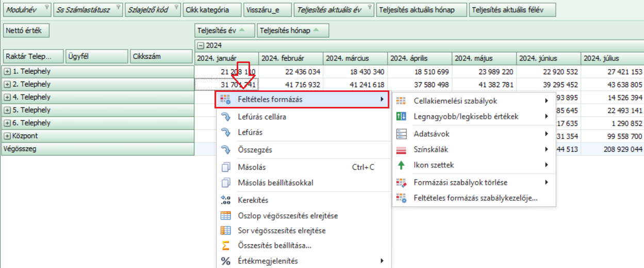The height and width of the screenshot is (268, 644).
Task: Click the Színskálák color scale icon
Action: tap(401, 150)
